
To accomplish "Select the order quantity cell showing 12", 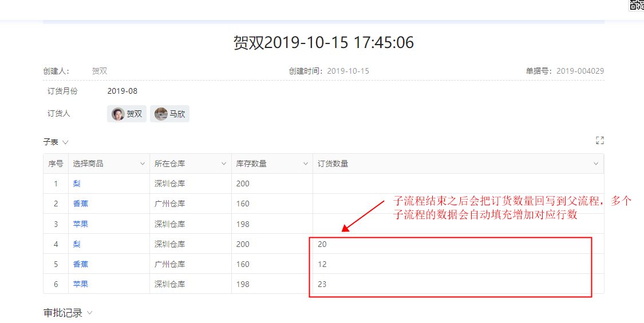I will click(x=459, y=264).
